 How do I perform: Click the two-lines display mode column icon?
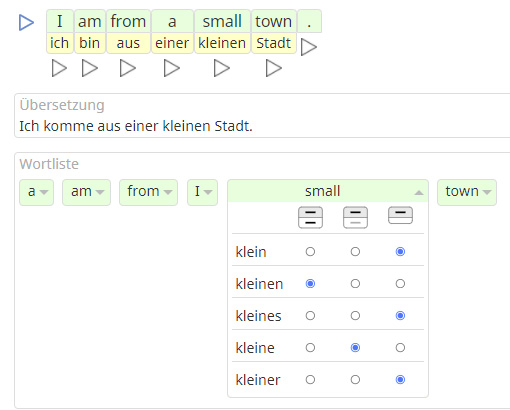(310, 217)
